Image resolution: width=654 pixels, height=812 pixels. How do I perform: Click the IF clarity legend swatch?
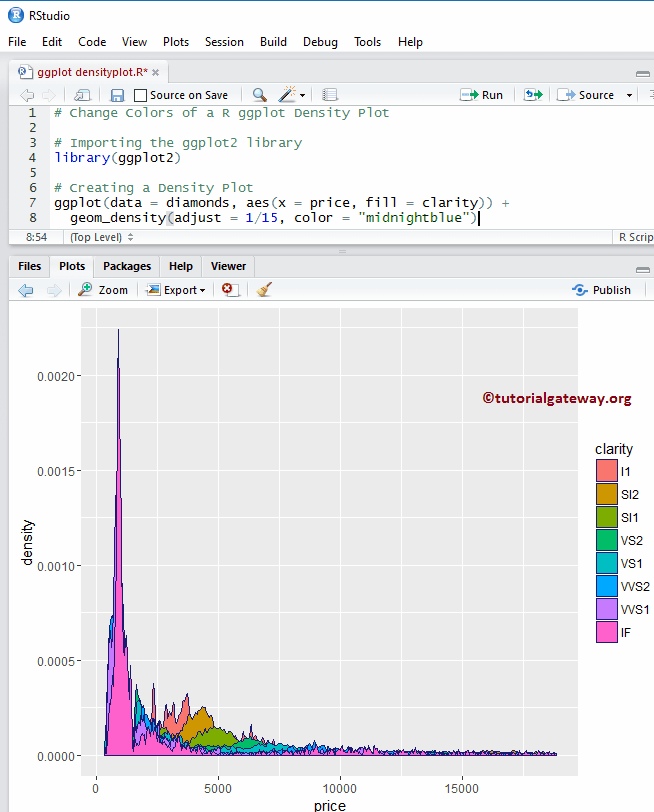pyautogui.click(x=607, y=632)
